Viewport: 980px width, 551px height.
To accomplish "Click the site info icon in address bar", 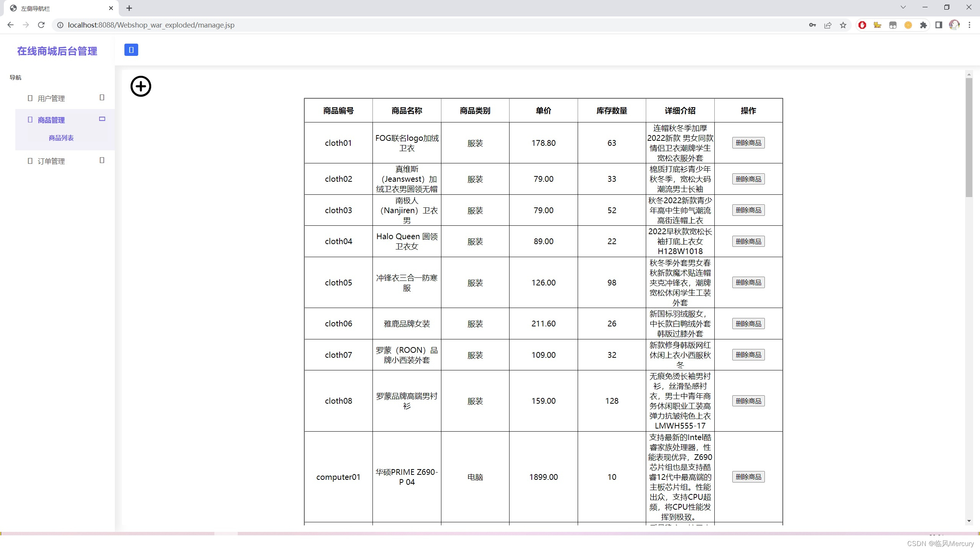I will pyautogui.click(x=60, y=25).
